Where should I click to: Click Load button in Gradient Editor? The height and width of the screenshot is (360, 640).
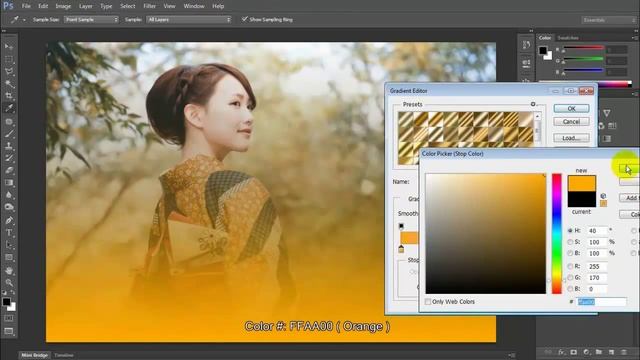pyautogui.click(x=571, y=138)
